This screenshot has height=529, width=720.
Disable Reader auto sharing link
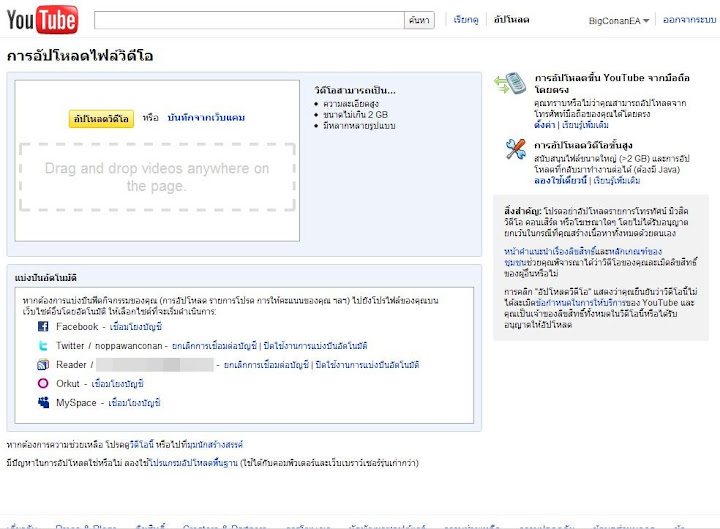click(367, 365)
